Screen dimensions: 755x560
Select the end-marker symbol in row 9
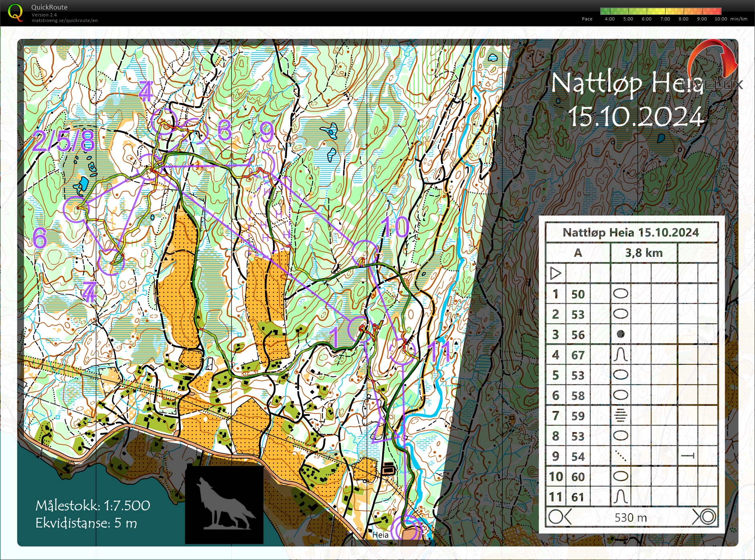[x=688, y=456]
